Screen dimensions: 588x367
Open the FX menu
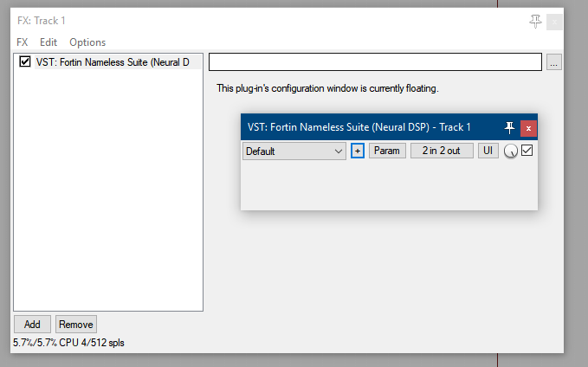pyautogui.click(x=23, y=42)
